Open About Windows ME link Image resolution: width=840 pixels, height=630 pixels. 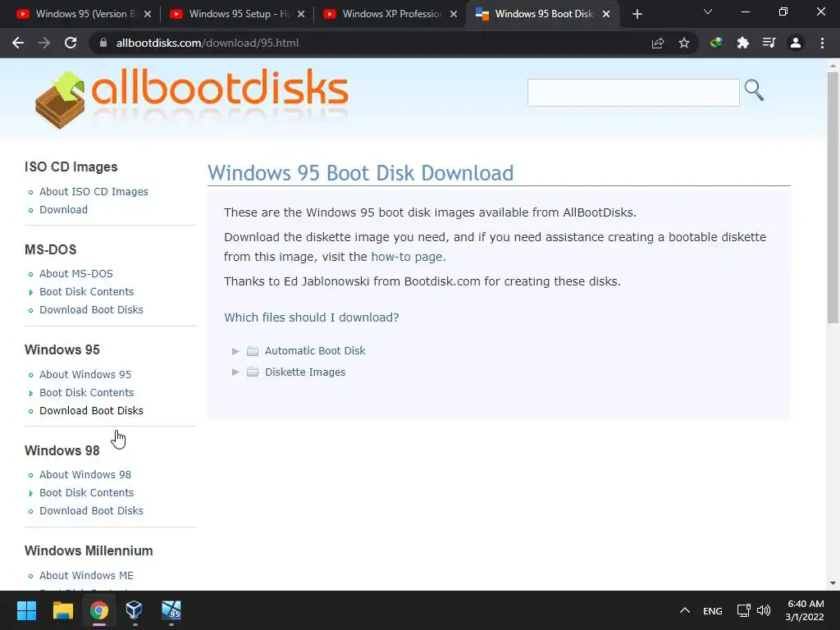pyautogui.click(x=86, y=575)
